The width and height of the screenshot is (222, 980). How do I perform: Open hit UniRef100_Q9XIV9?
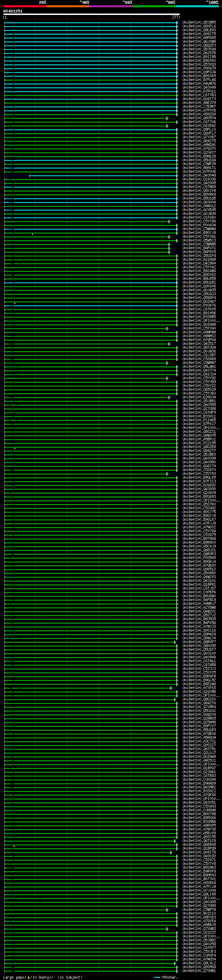199,191
